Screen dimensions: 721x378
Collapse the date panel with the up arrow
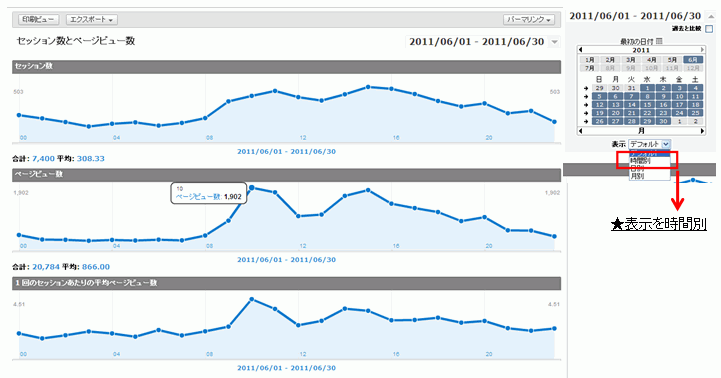pyautogui.click(x=711, y=16)
